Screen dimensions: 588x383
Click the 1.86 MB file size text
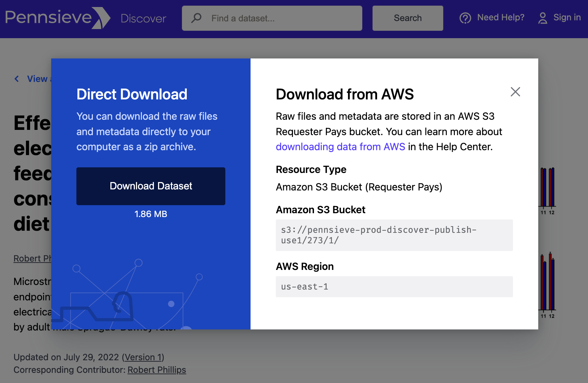(151, 214)
